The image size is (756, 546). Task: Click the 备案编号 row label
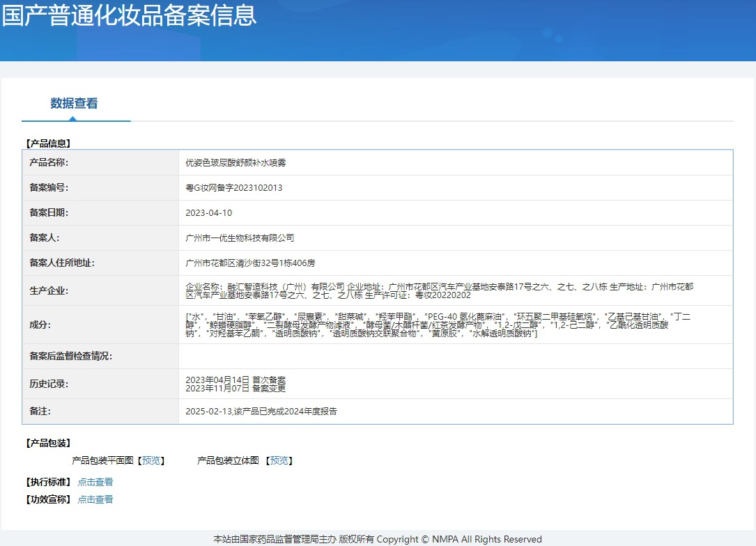click(x=49, y=188)
